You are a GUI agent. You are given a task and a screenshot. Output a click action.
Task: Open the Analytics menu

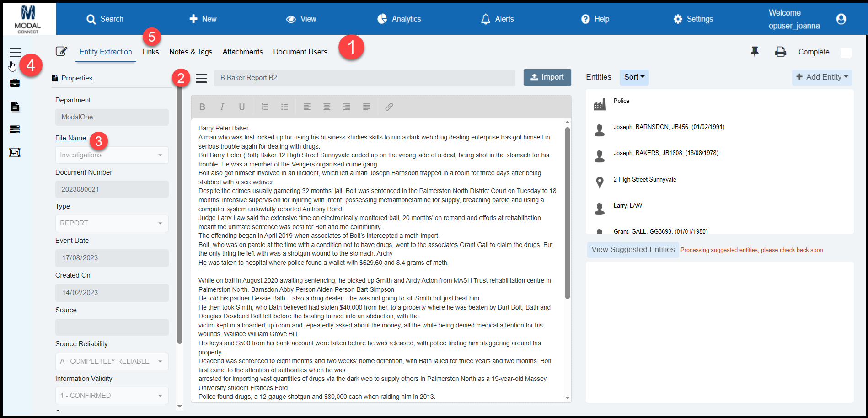(399, 19)
